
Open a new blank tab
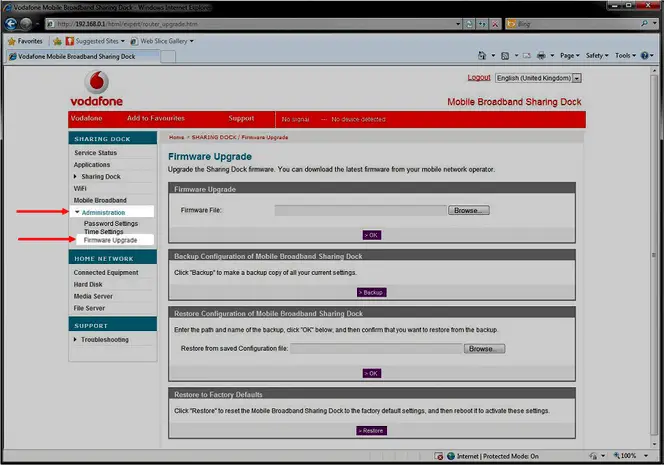pyautogui.click(x=168, y=56)
